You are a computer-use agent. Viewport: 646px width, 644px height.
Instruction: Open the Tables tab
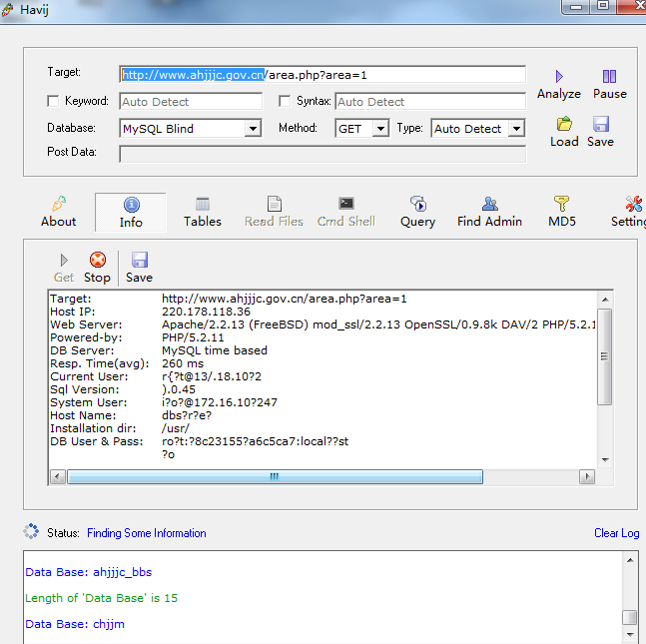203,213
